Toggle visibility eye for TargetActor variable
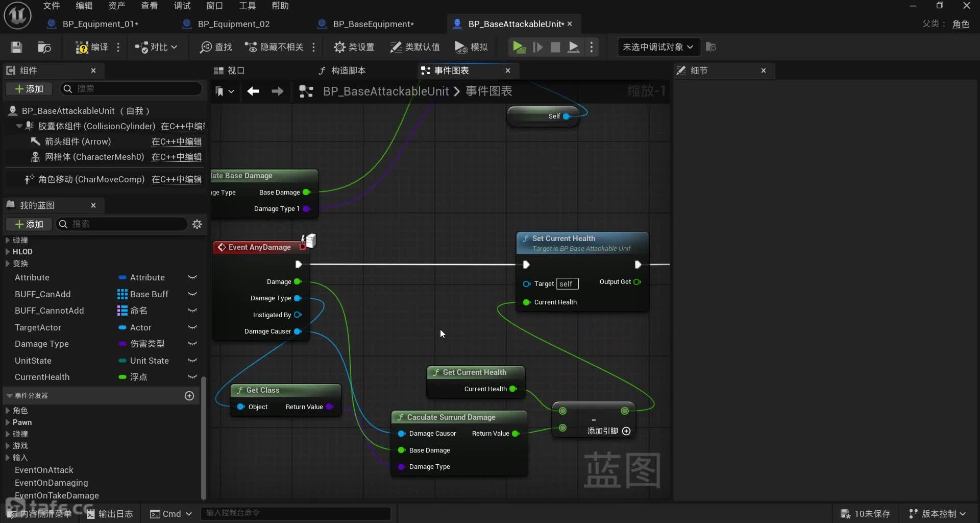980x523 pixels. 192,327
